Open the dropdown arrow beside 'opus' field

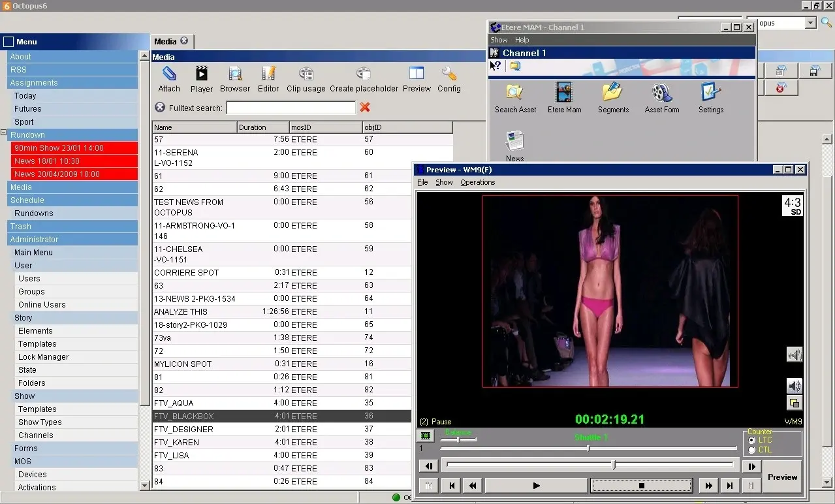[x=810, y=23]
